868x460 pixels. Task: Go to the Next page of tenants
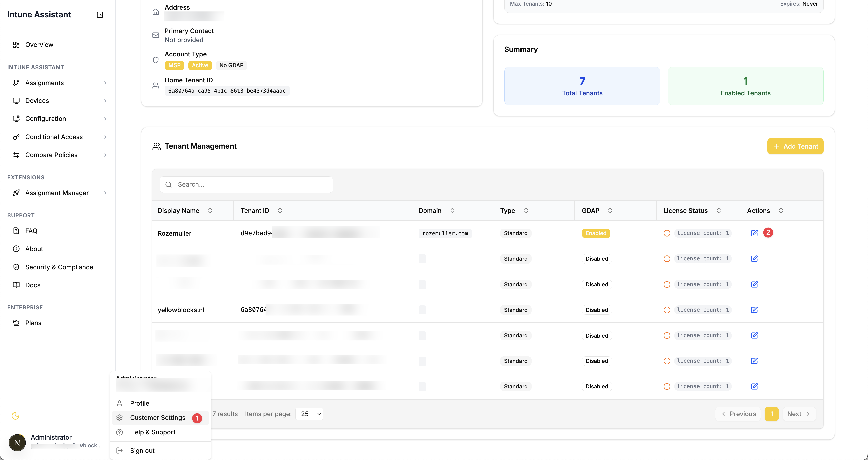[x=798, y=414]
